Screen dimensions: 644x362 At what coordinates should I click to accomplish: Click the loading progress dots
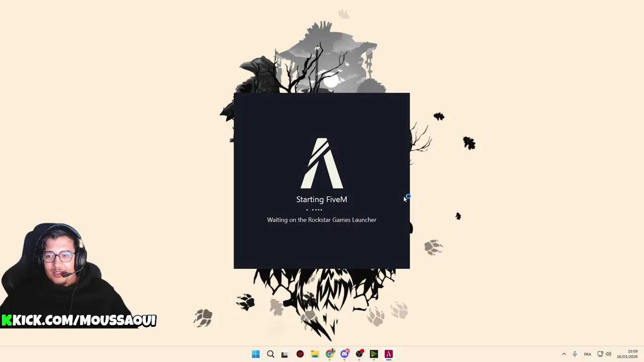point(314,210)
